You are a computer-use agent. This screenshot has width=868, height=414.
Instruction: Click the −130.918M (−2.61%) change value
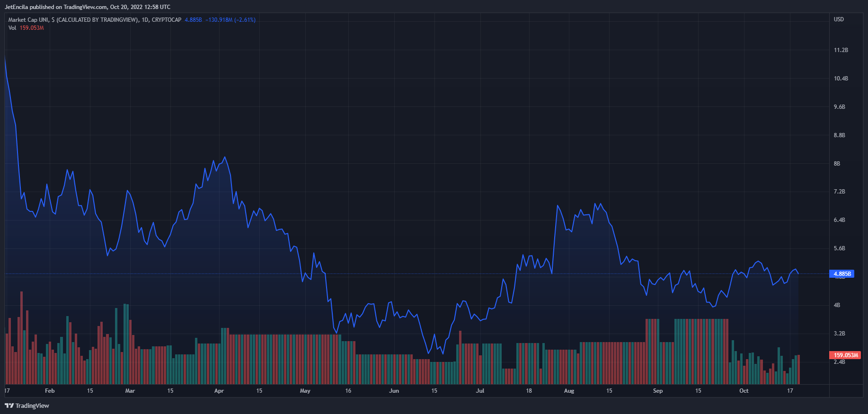pos(230,20)
